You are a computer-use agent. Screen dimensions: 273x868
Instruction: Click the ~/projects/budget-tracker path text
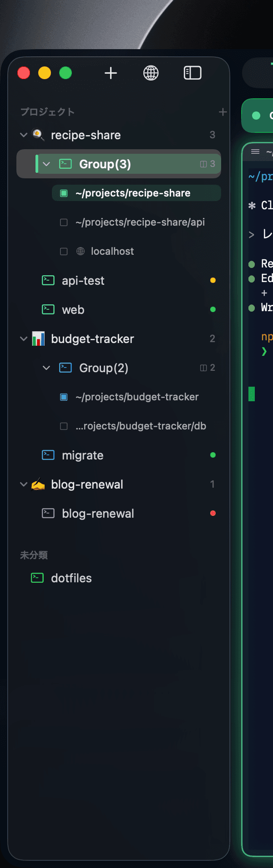137,397
